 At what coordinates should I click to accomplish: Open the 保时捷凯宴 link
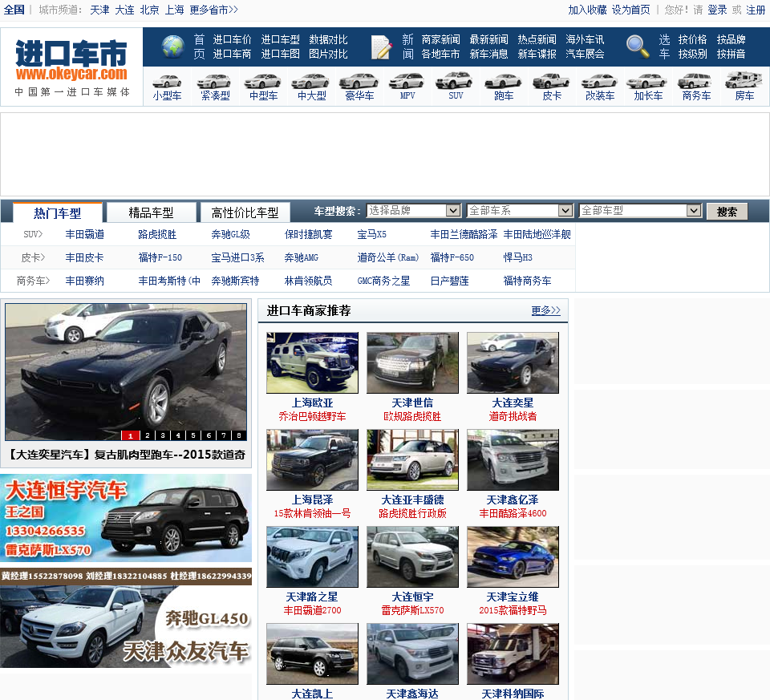coord(308,235)
